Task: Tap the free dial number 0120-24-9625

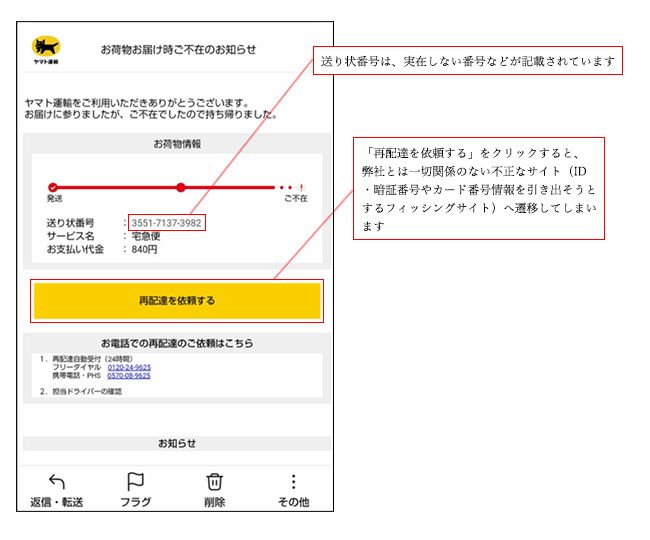Action: point(129,368)
